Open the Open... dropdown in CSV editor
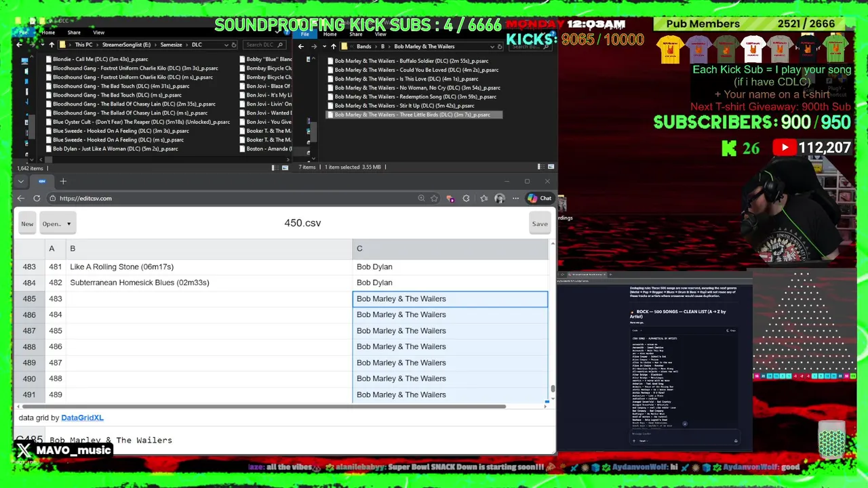 pyautogui.click(x=56, y=224)
